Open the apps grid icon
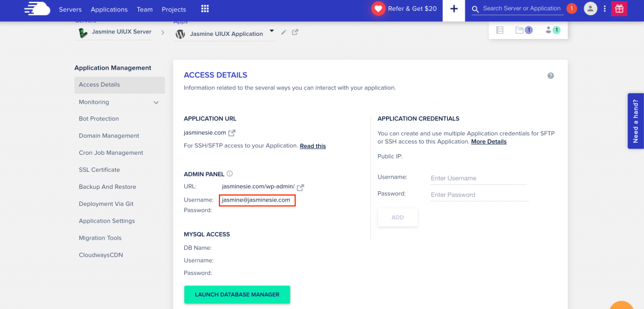This screenshot has width=644, height=309. [204, 9]
